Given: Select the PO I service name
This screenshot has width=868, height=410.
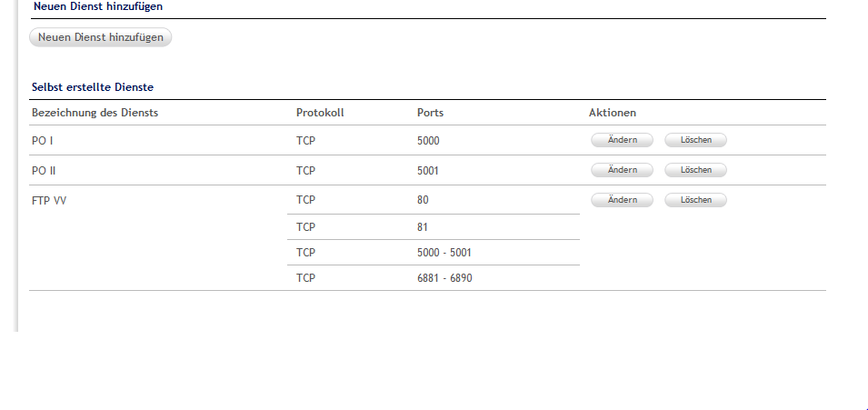Looking at the screenshot, I should (x=42, y=141).
